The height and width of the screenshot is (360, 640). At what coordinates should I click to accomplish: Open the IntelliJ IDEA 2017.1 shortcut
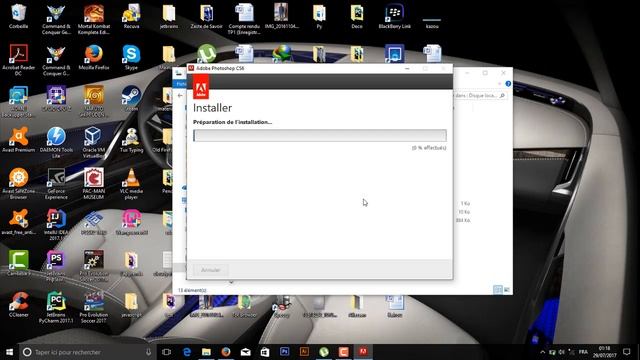tap(56, 225)
